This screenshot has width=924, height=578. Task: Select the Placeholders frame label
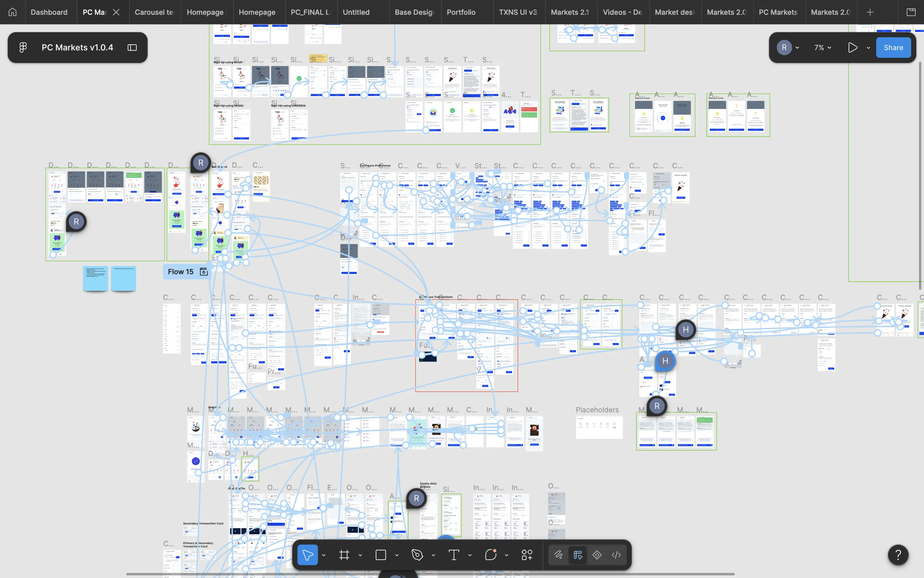click(597, 409)
